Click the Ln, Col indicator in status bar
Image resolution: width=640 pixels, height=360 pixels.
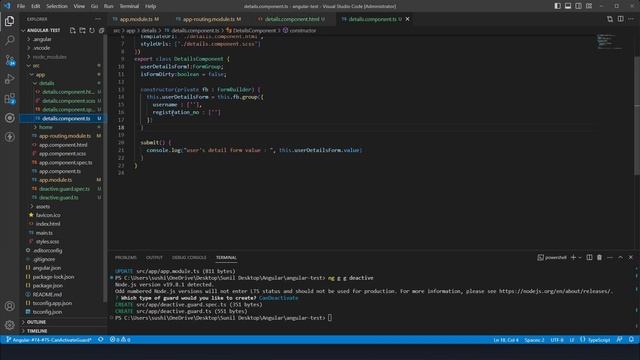506,340
